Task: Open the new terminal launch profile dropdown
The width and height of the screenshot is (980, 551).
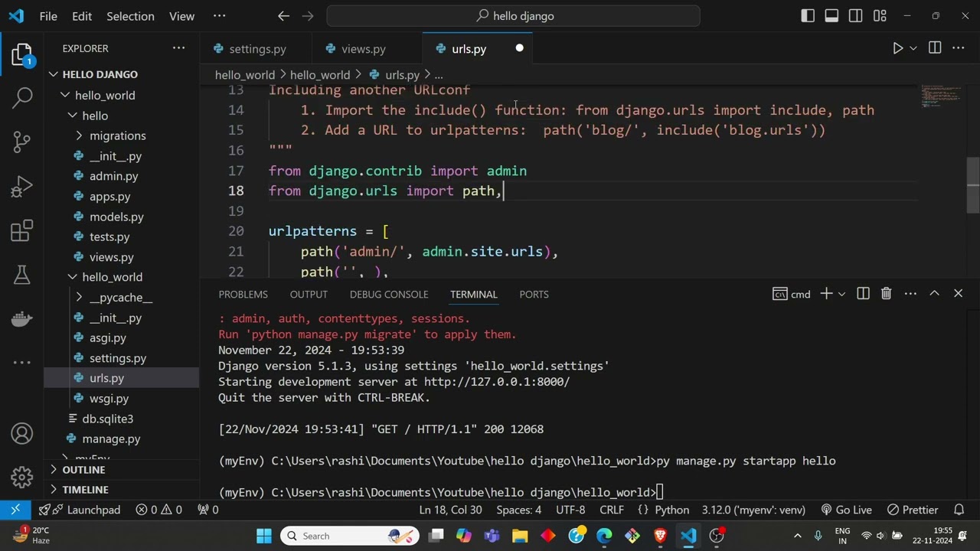Action: pyautogui.click(x=842, y=294)
